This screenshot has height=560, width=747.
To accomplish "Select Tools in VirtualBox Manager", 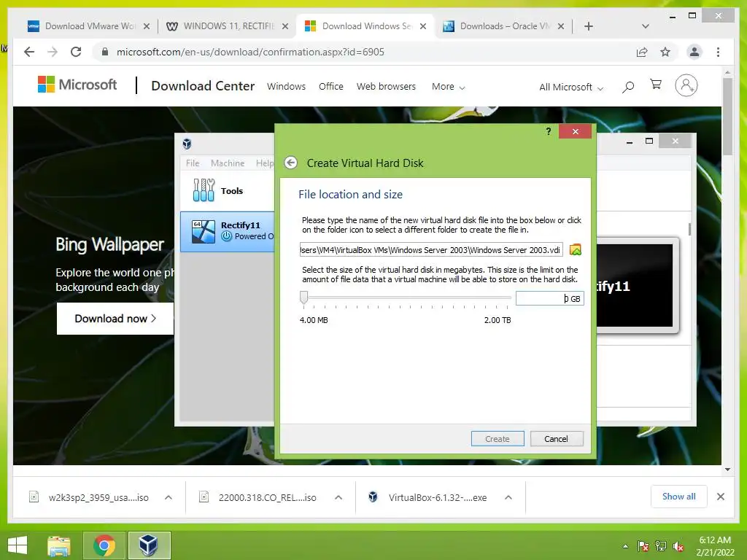I will [228, 190].
